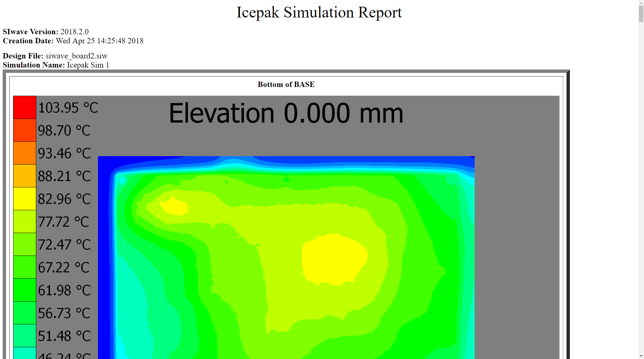
Task: Select the red 103.95 °C legend swatch
Action: pos(24,107)
